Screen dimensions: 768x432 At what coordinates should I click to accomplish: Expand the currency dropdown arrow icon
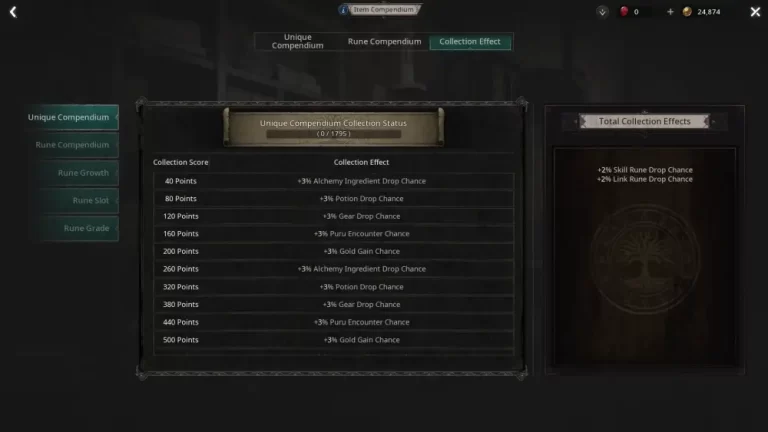click(x=602, y=12)
